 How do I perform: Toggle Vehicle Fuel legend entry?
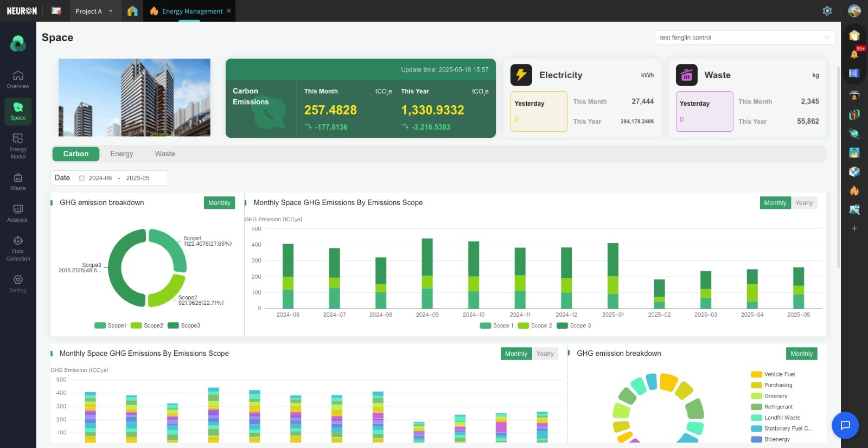pyautogui.click(x=773, y=374)
